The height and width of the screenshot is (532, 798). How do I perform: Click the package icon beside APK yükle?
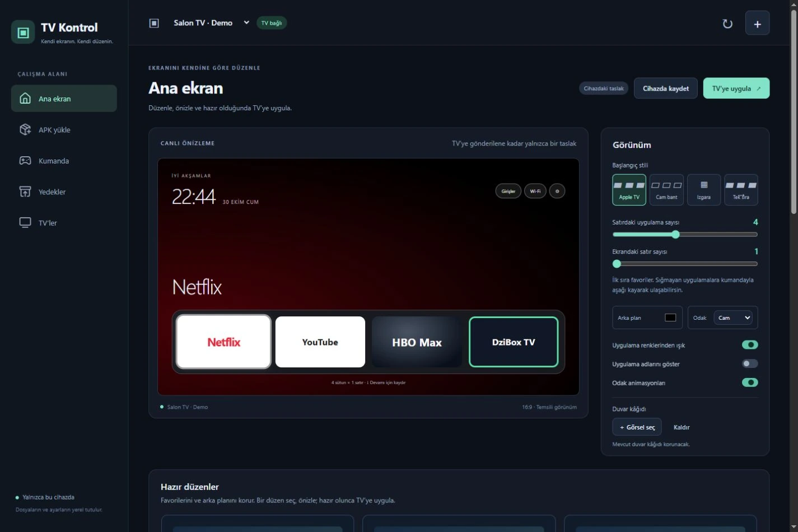tap(25, 129)
